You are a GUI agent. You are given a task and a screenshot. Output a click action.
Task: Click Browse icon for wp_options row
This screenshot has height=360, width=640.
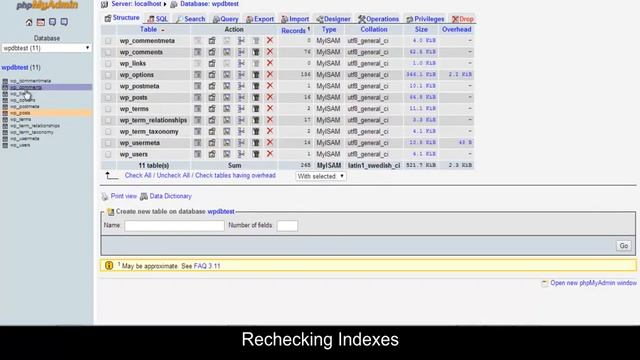(x=198, y=75)
